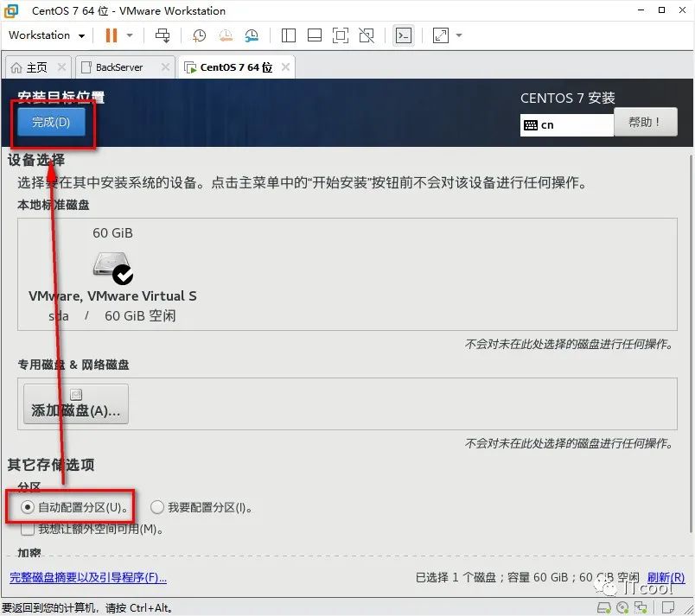
Task: Switch to full screen mode
Action: point(341,35)
